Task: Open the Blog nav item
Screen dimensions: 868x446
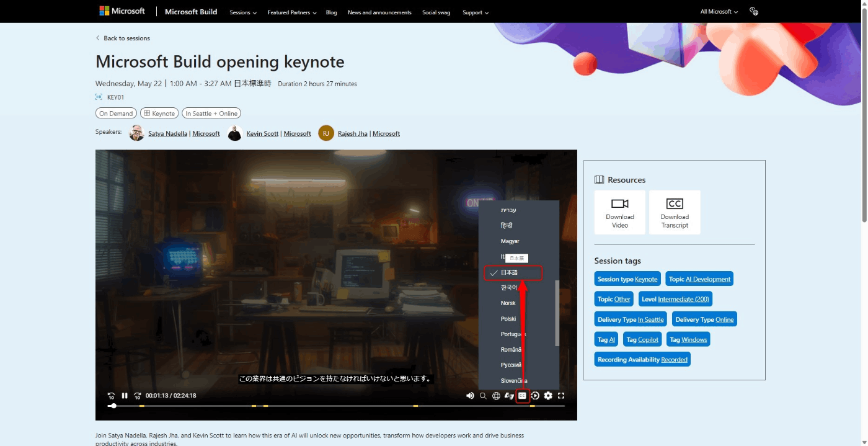Action: (x=332, y=12)
